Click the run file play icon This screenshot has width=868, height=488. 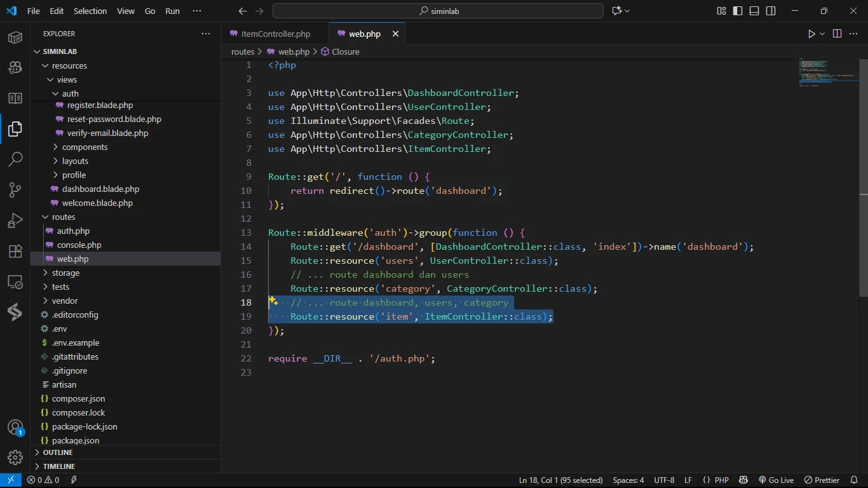[811, 34]
